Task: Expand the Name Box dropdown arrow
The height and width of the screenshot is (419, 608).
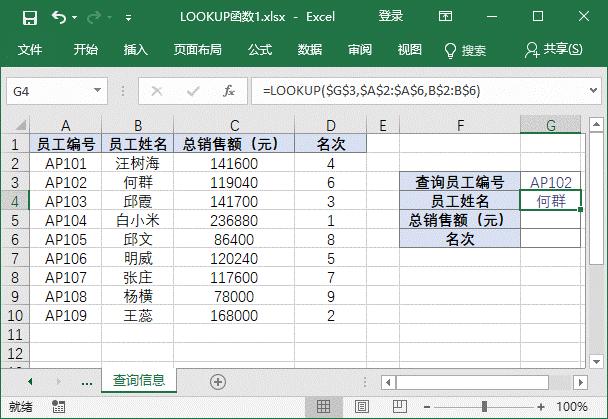Action: [97, 91]
